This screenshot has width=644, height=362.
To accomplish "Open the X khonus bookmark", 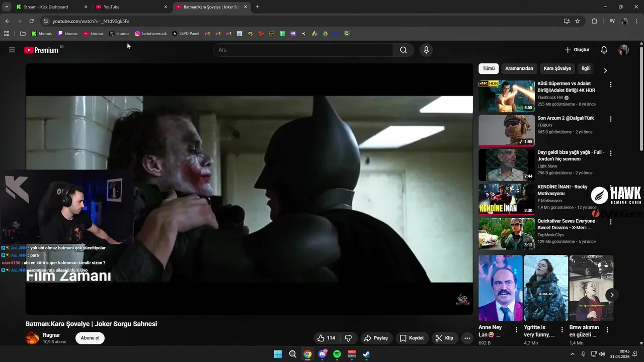I will [119, 34].
